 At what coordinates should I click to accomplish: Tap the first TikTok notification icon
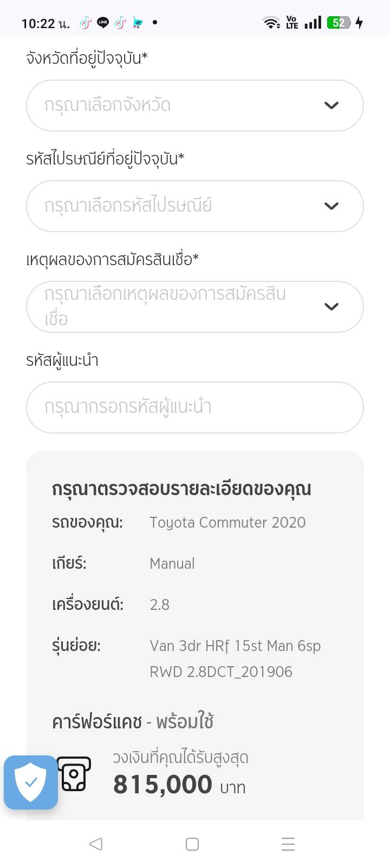(x=85, y=23)
